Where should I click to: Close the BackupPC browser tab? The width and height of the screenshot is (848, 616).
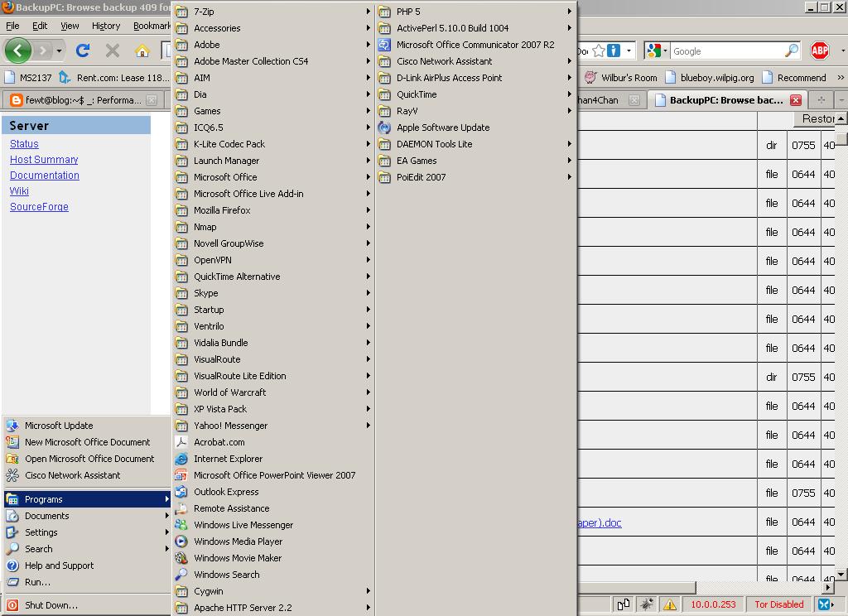tap(796, 100)
